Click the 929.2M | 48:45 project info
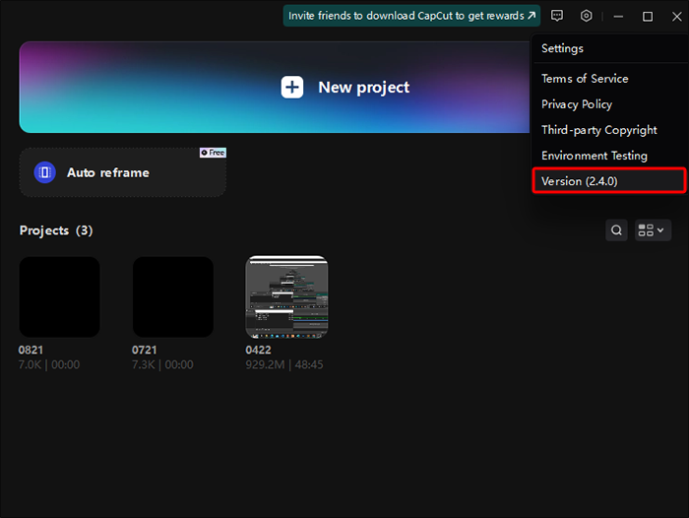Viewport: 689px width, 518px height. coord(284,365)
